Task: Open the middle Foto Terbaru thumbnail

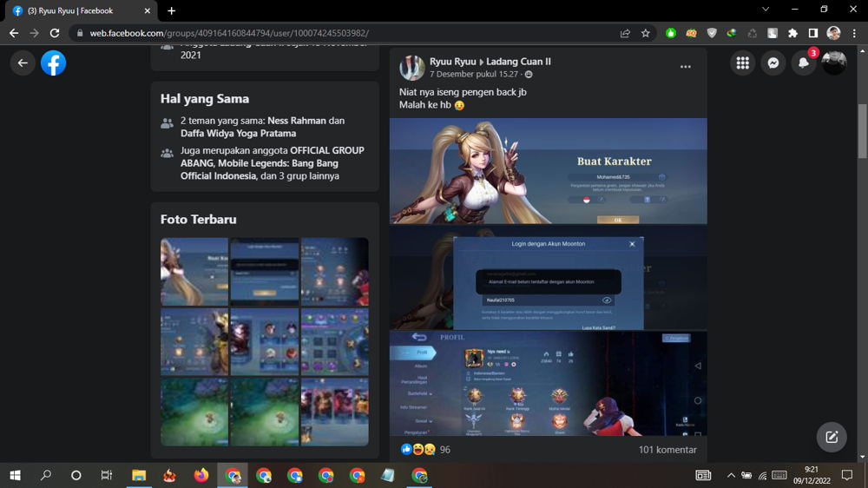Action: click(x=265, y=342)
